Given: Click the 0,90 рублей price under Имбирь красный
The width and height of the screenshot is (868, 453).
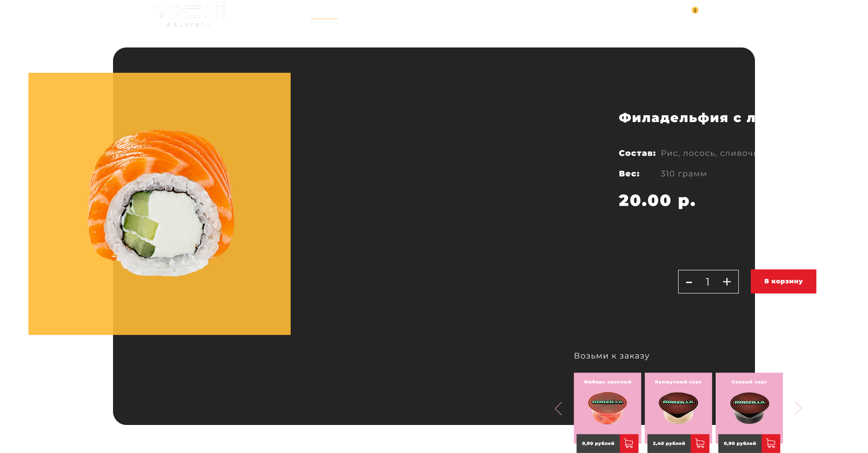Looking at the screenshot, I should (x=598, y=444).
